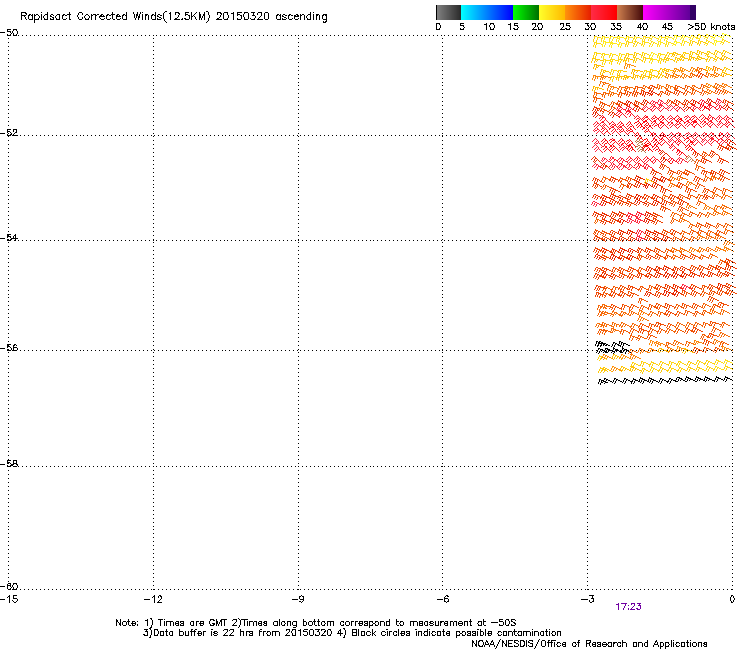740x650 pixels.
Task: Click the '-6' longitude axis label
Action: (442, 599)
